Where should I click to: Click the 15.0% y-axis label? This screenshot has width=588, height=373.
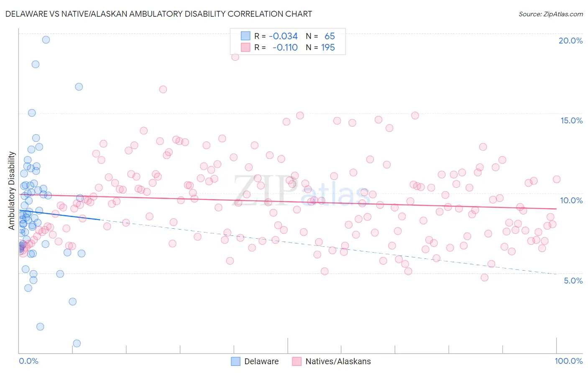[572, 120]
